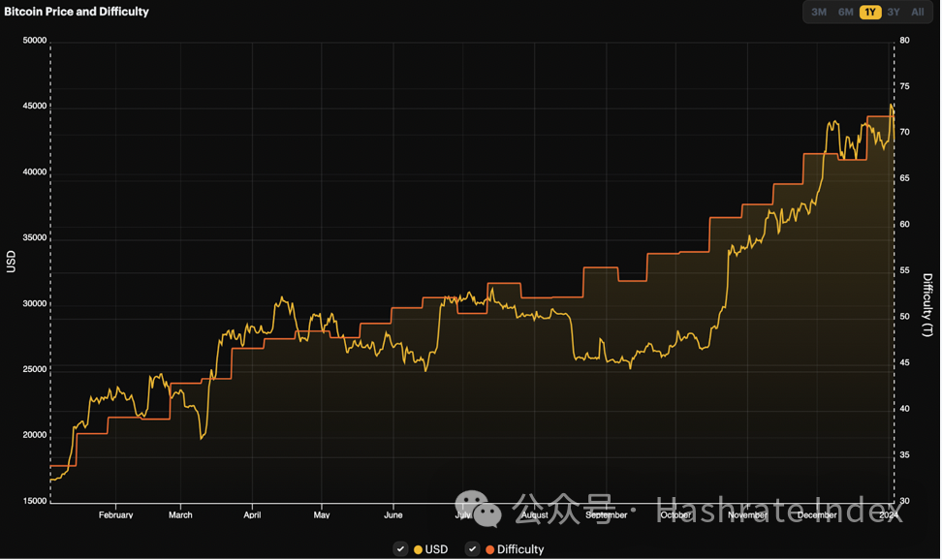The width and height of the screenshot is (942, 560).
Task: Click the WeChat logo watermark icon
Action: (x=479, y=507)
